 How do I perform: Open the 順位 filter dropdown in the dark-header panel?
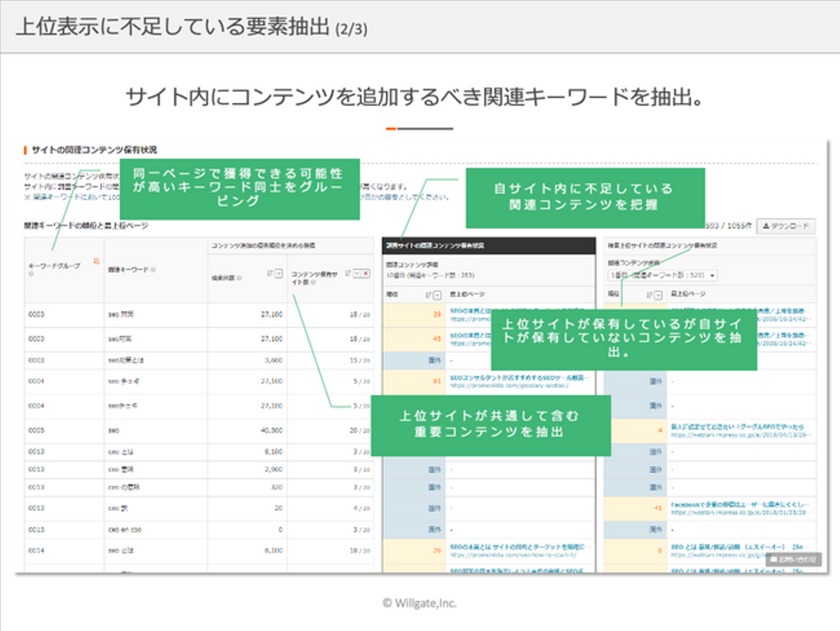pos(437,295)
